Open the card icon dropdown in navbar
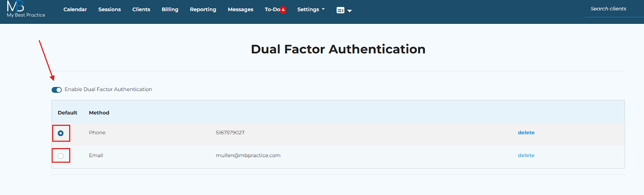Viewport: 644px width, 195px height. (344, 10)
